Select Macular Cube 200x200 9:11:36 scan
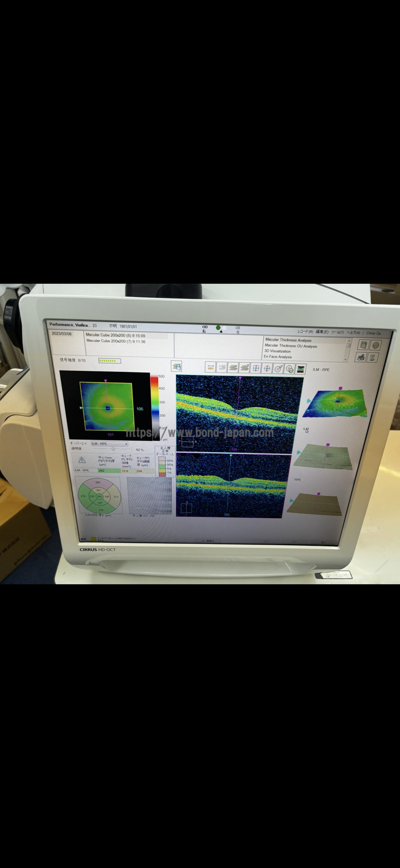This screenshot has width=400, height=868. click(x=116, y=341)
